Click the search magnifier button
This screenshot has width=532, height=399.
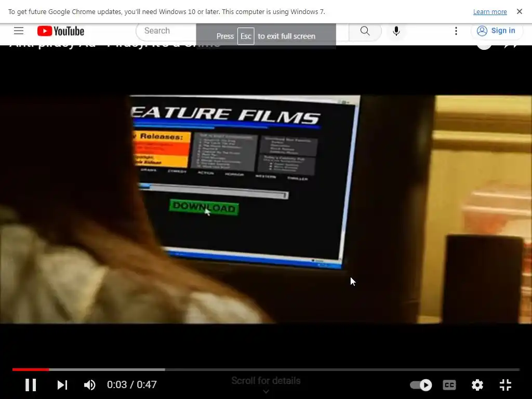365,31
